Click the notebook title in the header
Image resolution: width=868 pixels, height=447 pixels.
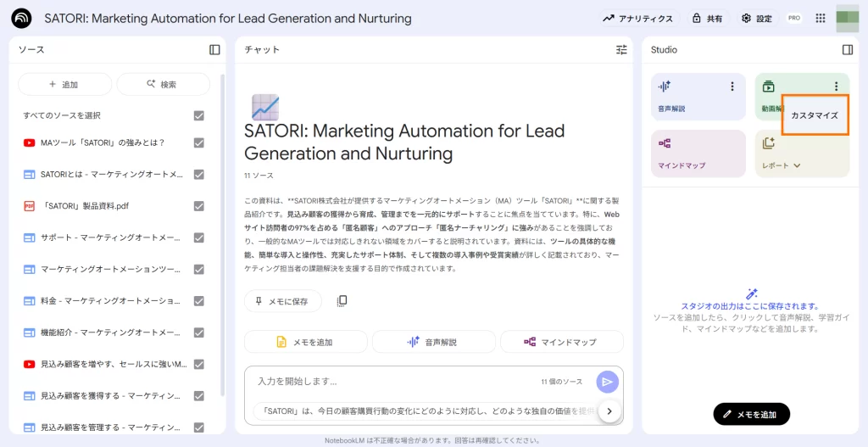pos(228,19)
